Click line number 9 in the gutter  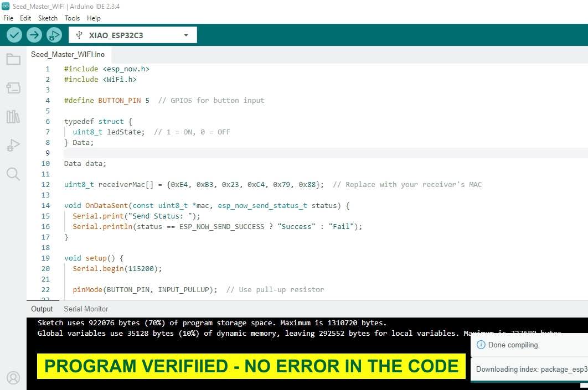coord(48,153)
